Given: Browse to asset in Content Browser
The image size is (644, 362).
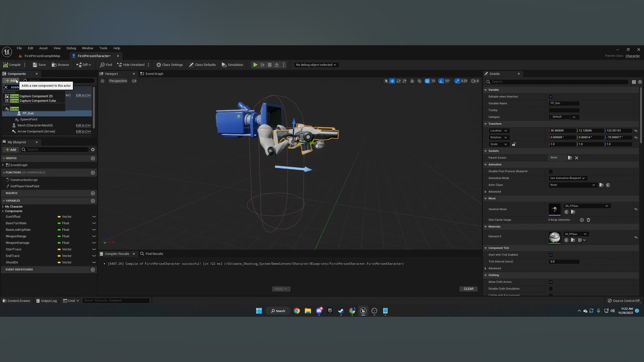Looking at the screenshot, I should [x=60, y=65].
